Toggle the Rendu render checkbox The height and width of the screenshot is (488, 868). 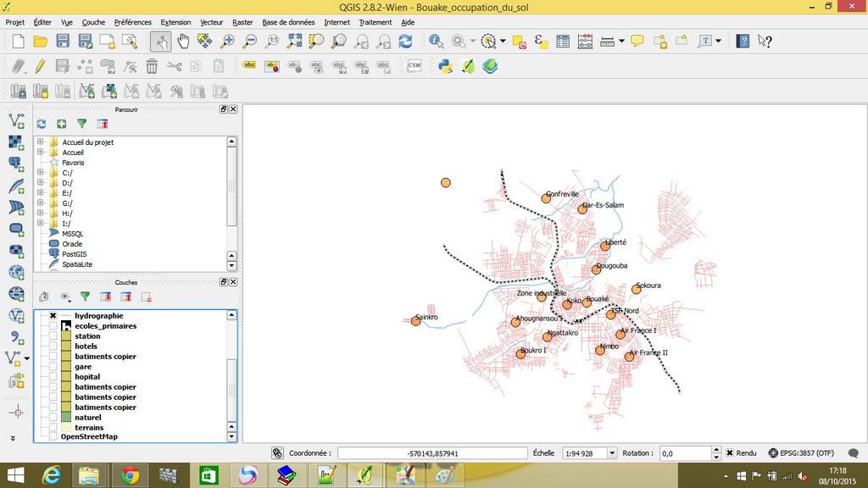(730, 452)
